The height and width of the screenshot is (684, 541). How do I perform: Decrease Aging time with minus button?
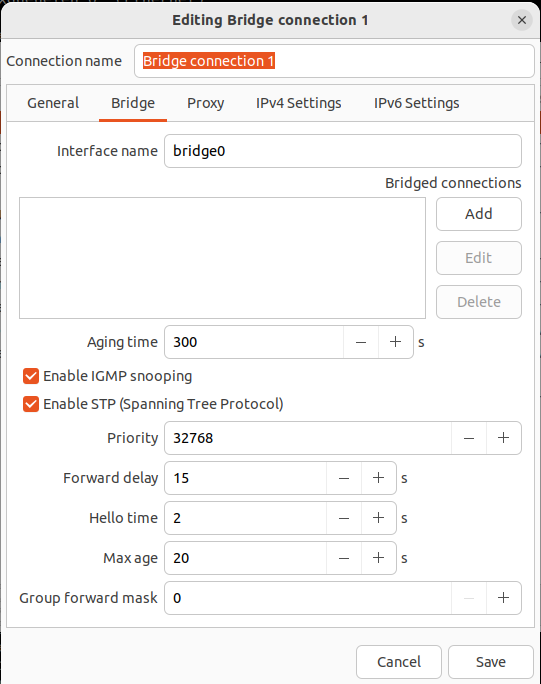click(x=361, y=342)
